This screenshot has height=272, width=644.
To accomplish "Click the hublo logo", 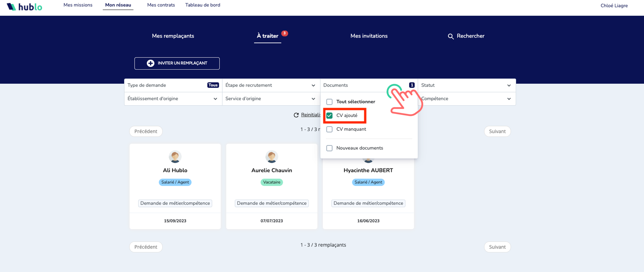I will coord(24,7).
